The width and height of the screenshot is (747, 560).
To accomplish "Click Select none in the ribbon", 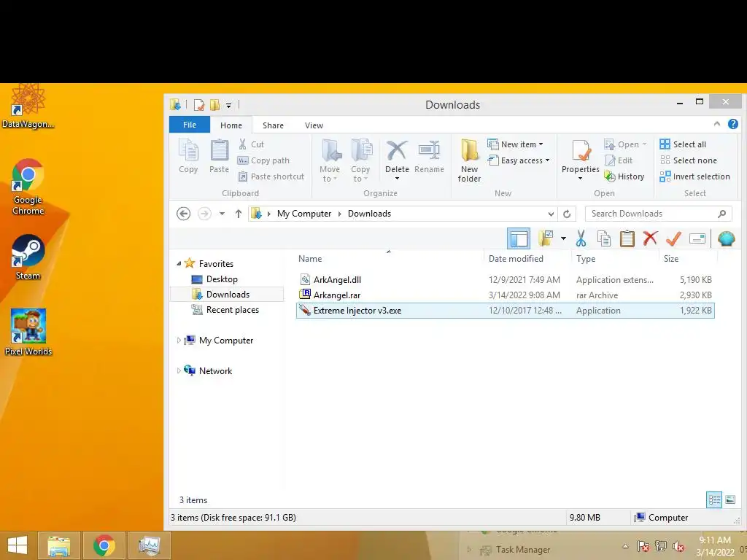I will point(688,160).
